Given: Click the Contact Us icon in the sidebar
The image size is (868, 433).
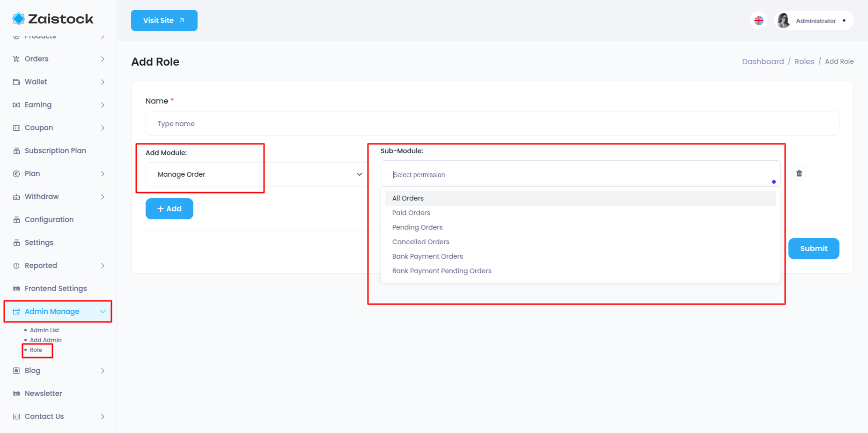Looking at the screenshot, I should coord(16,417).
